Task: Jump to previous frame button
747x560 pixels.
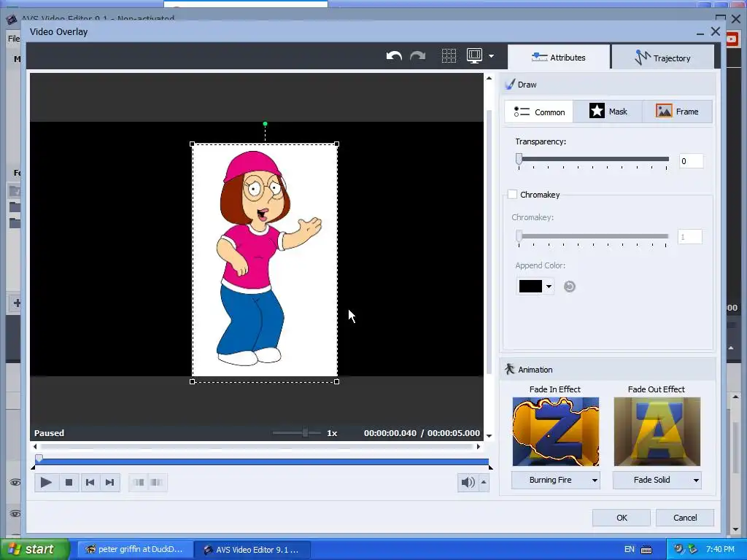Action: [x=90, y=483]
